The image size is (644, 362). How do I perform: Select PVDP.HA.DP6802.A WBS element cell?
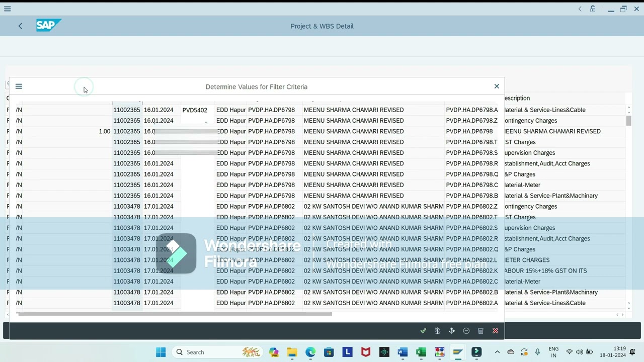(x=472, y=303)
